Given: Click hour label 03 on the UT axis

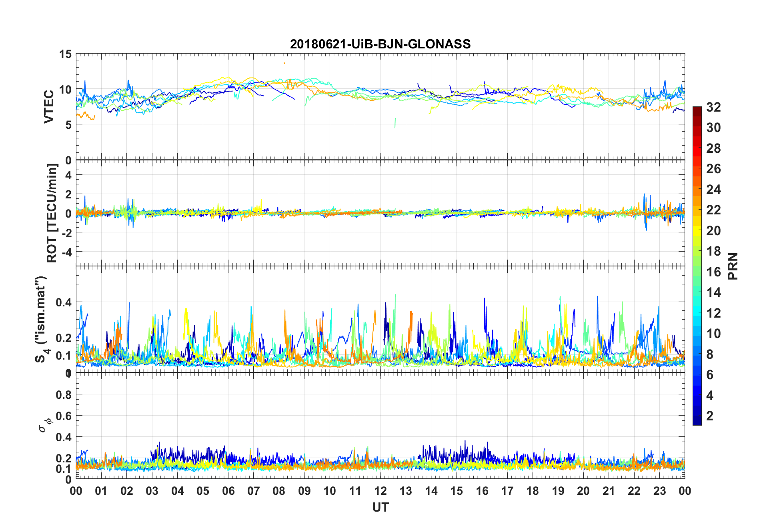Looking at the screenshot, I should tap(152, 491).
